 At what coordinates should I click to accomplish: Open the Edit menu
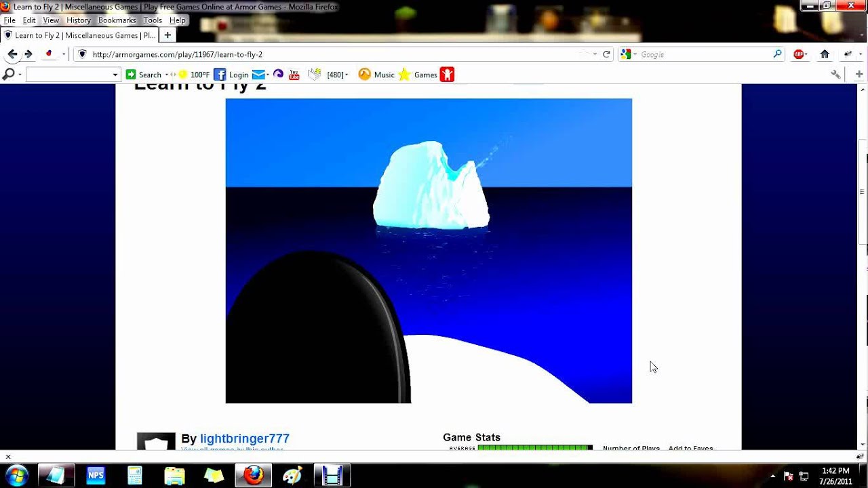pyautogui.click(x=29, y=20)
